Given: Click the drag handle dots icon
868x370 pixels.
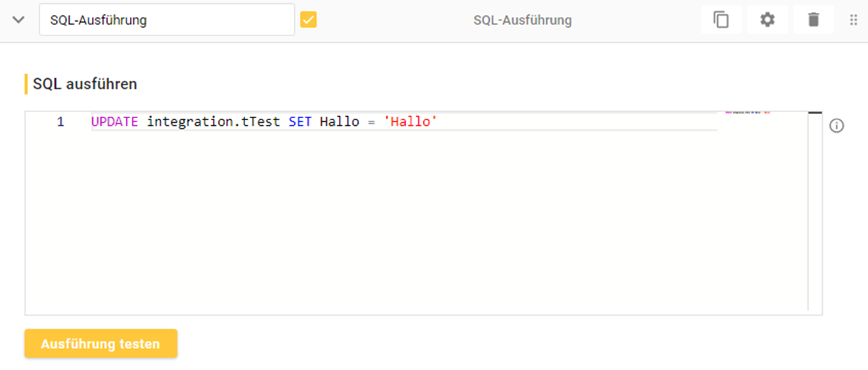Looking at the screenshot, I should (853, 20).
